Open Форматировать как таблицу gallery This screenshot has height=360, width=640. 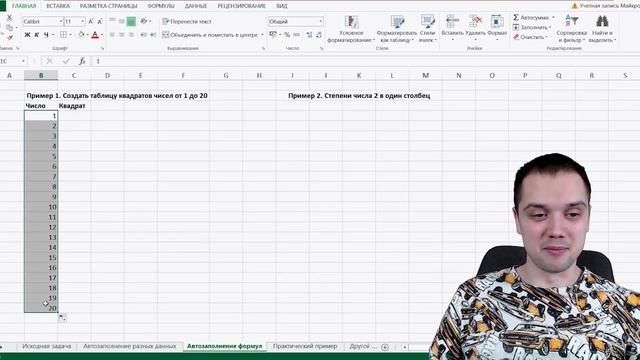(397, 29)
